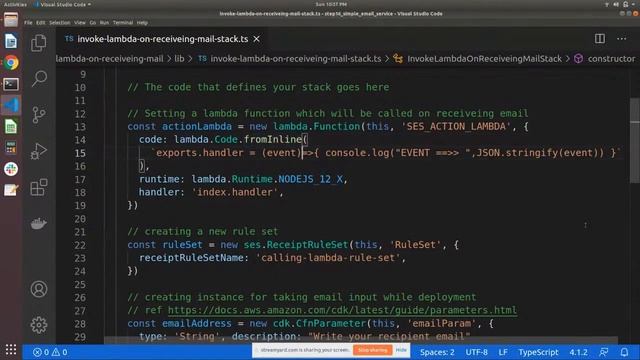This screenshot has width=640, height=360.
Task: Follow the docs.aws.amazon.com CDK parameters link
Action: click(342, 310)
